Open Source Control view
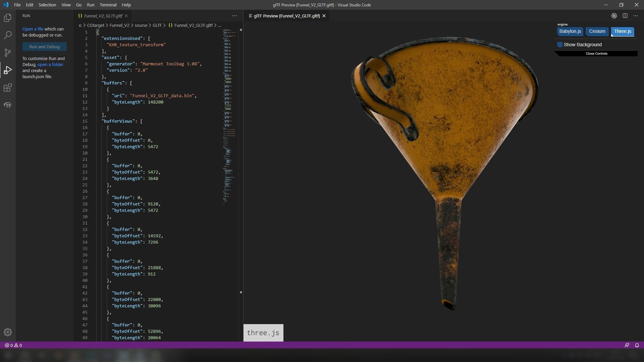 click(7, 53)
